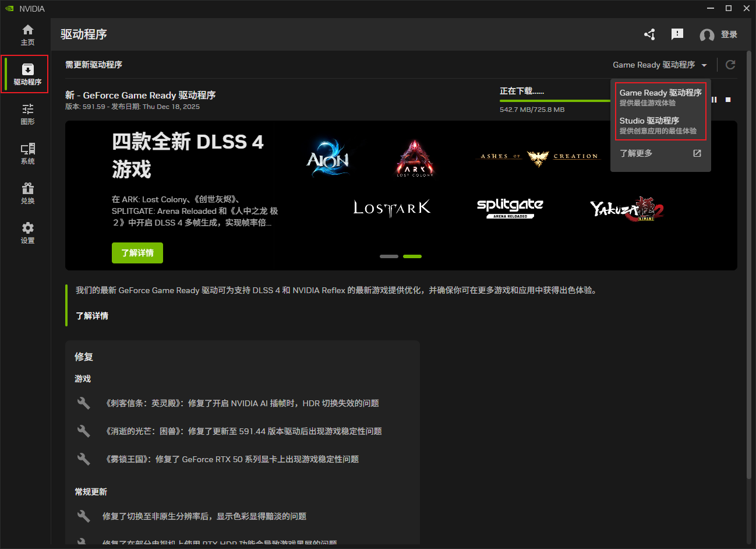Select the first banner page indicator
Image resolution: width=756 pixels, height=549 pixels.
click(x=389, y=256)
